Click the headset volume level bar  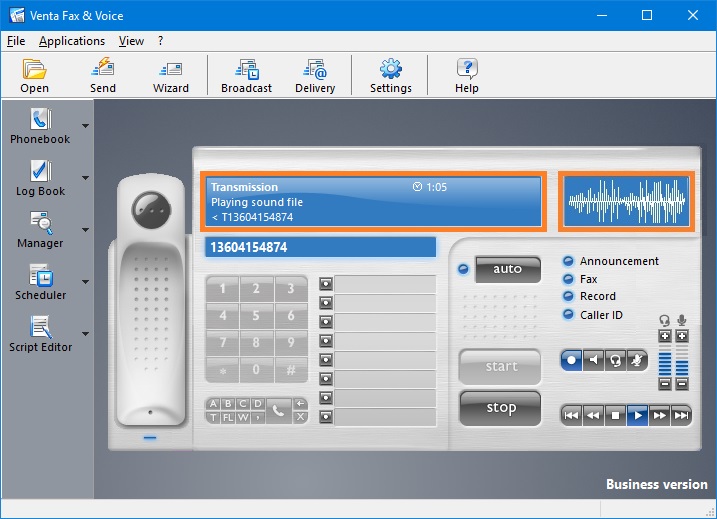(x=665, y=360)
